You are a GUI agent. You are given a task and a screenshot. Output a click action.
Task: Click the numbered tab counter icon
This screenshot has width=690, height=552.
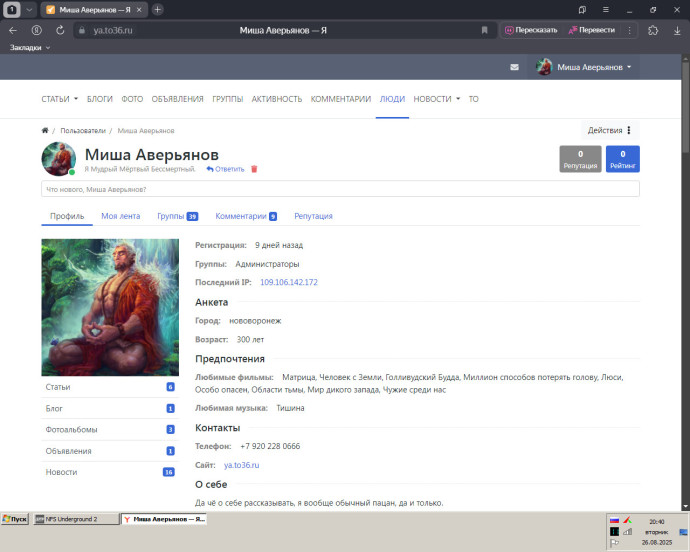click(12, 10)
